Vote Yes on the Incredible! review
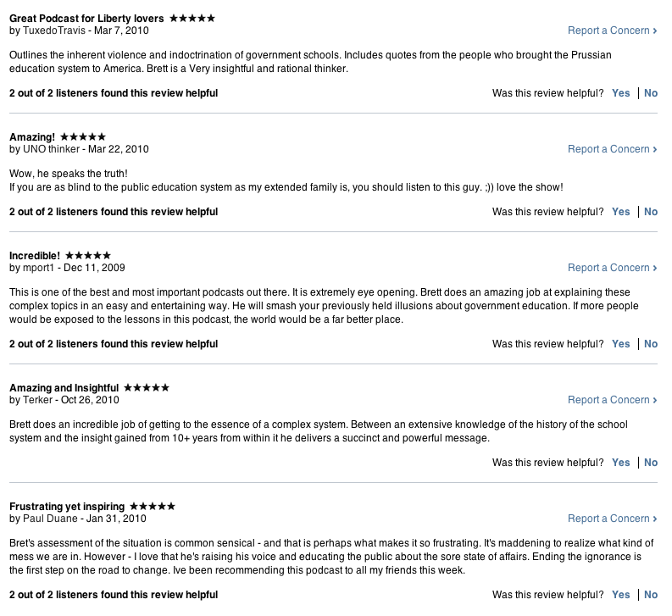 [621, 344]
